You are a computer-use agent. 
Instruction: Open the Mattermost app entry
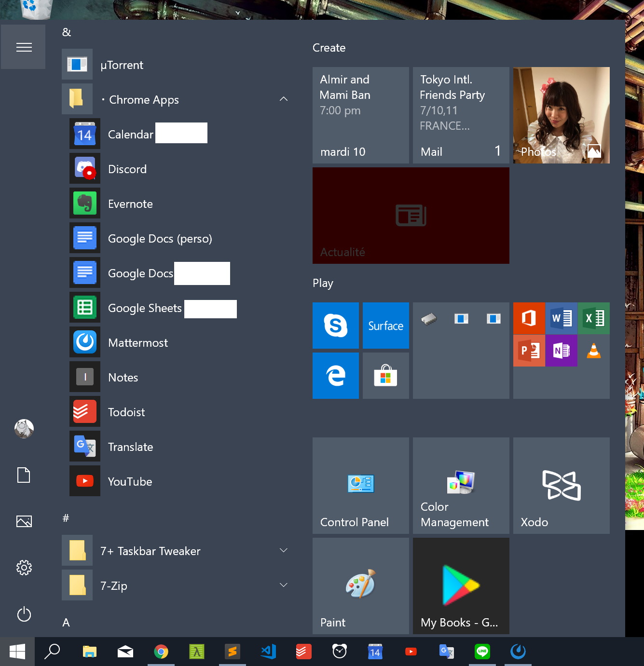(137, 343)
